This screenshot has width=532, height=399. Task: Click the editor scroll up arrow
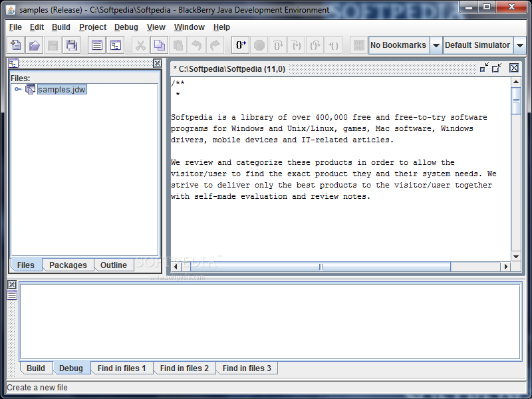(x=516, y=82)
